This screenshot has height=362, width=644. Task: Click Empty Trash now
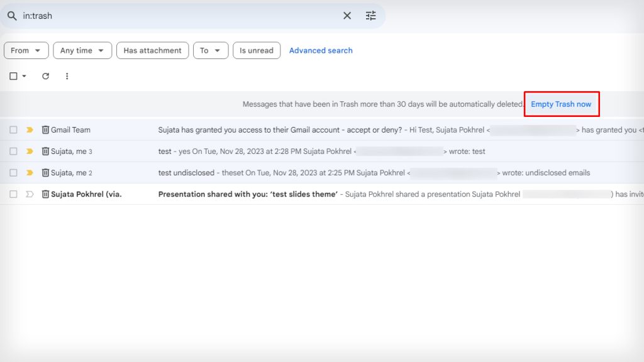tap(562, 104)
